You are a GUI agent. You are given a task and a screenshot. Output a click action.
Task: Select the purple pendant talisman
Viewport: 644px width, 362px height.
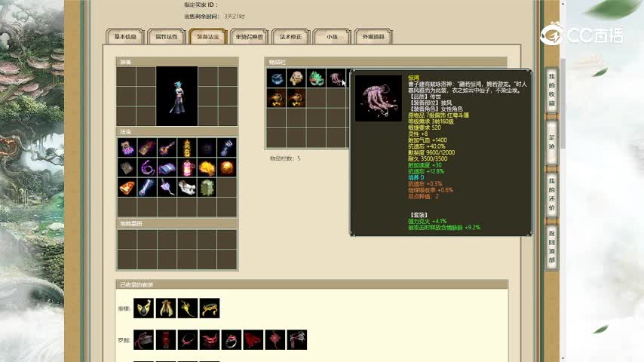tap(167, 187)
